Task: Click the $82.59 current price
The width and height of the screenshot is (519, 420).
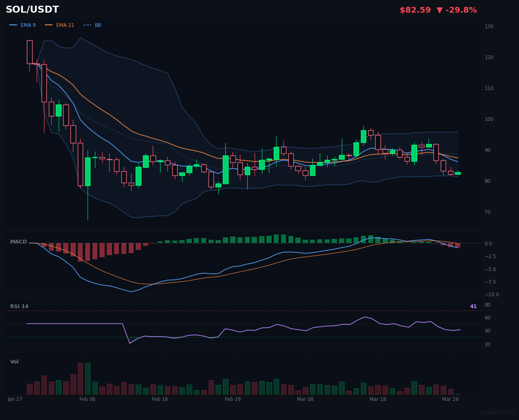Action: pos(415,10)
